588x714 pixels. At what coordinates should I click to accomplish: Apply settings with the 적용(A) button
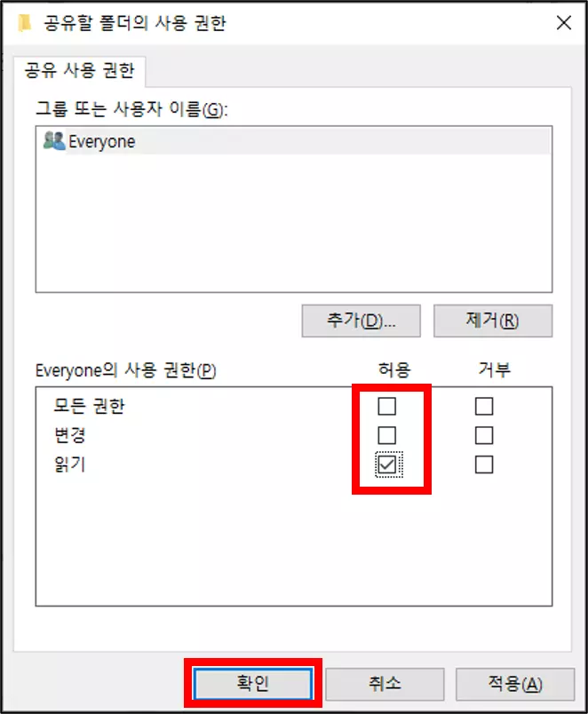coord(515,684)
